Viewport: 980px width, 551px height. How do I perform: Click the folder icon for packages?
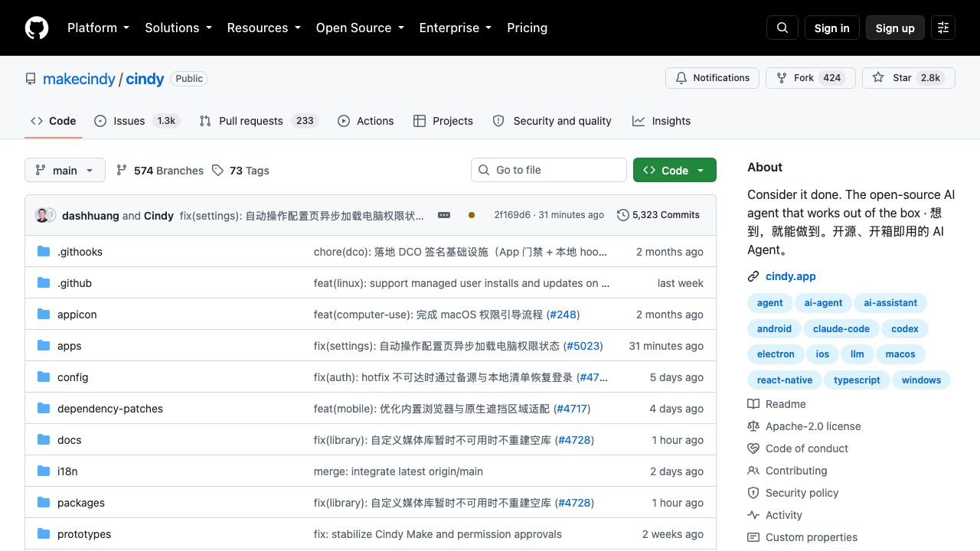[x=44, y=503]
